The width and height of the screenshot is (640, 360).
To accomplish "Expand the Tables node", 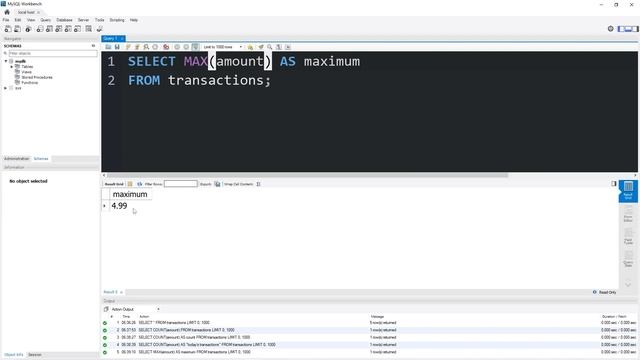I will tap(12, 67).
